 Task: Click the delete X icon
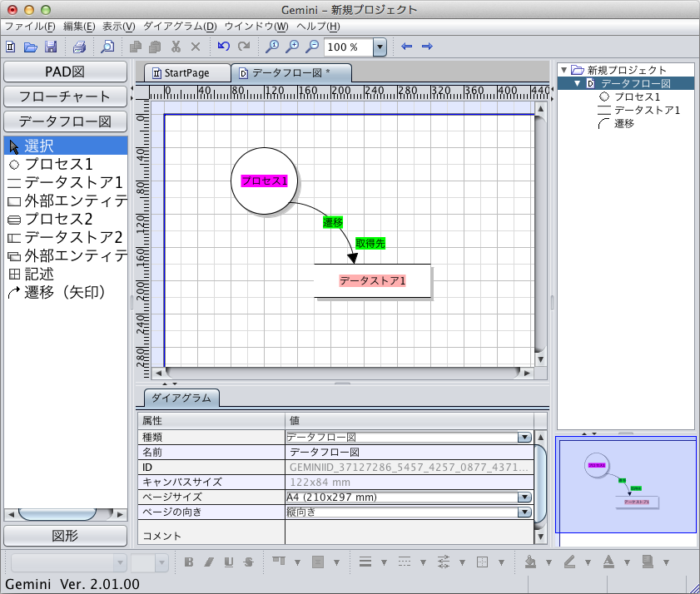pyautogui.click(x=196, y=47)
